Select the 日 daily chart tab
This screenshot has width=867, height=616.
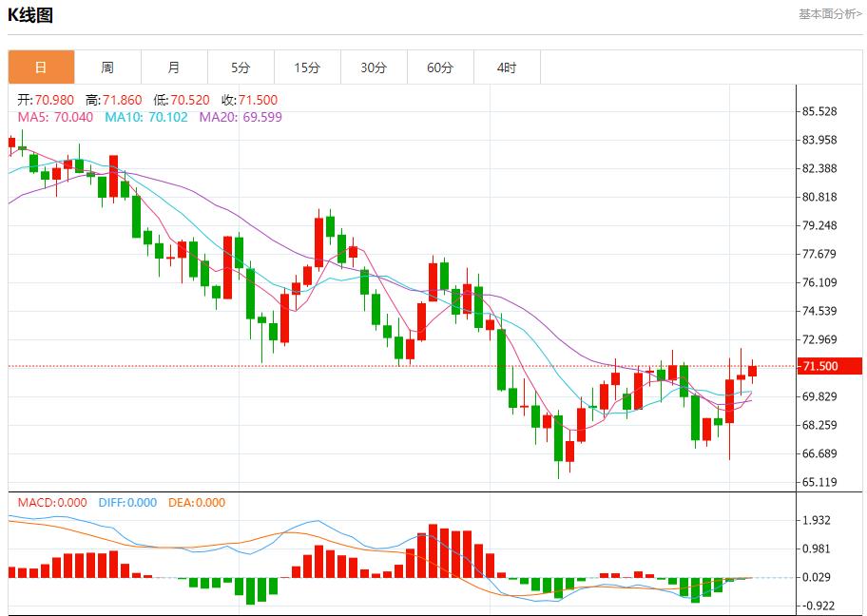(41, 67)
